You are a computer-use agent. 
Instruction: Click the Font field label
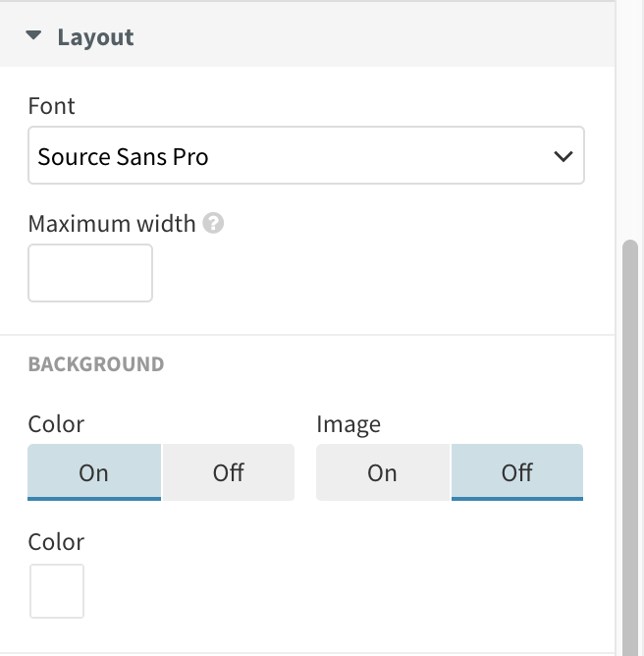point(52,105)
